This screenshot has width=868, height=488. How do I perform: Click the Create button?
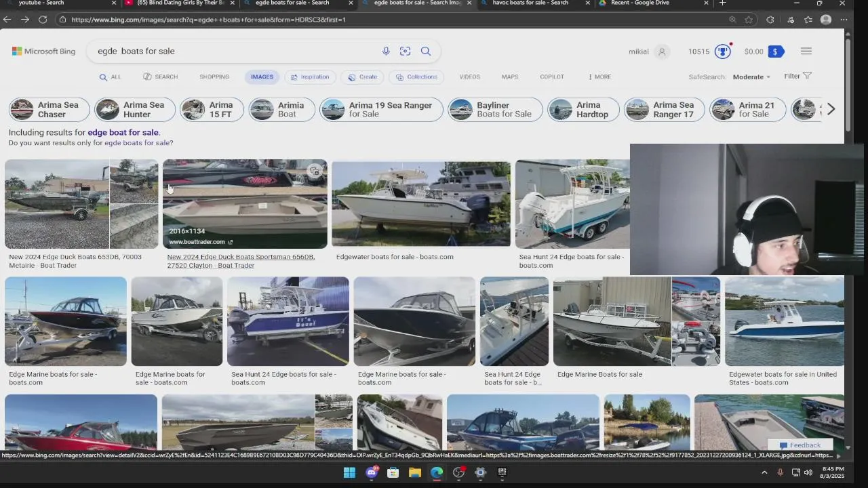pos(363,77)
